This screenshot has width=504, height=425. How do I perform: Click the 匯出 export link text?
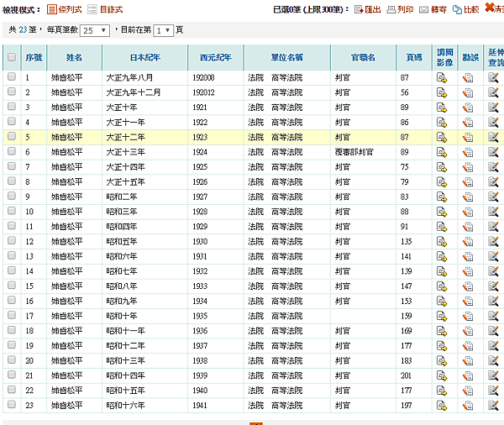373,10
